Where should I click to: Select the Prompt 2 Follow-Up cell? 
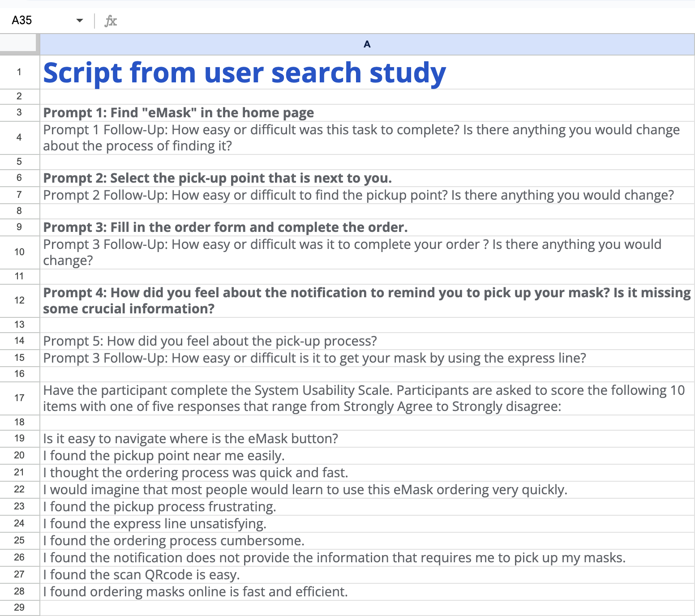point(367,195)
